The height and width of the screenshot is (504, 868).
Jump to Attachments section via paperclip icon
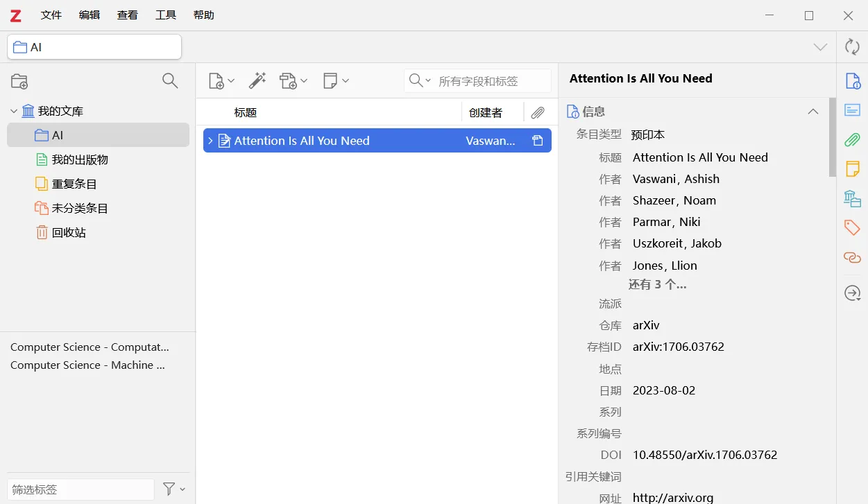(852, 139)
